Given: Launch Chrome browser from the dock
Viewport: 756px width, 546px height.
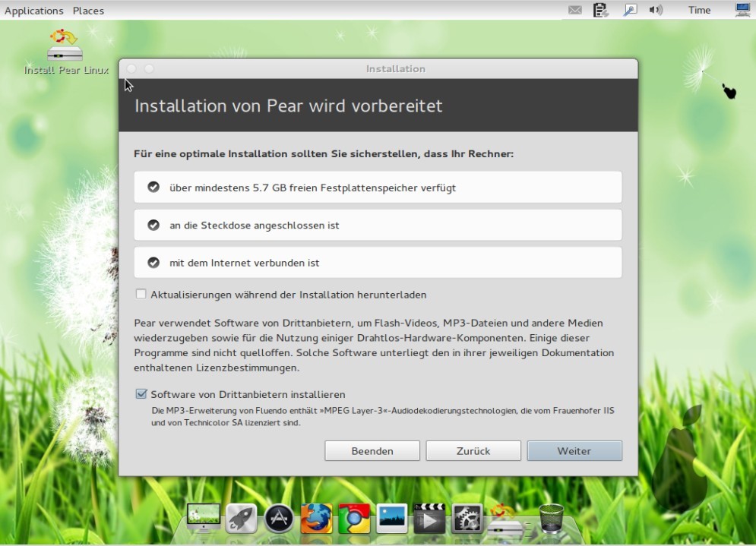Looking at the screenshot, I should click(x=354, y=519).
